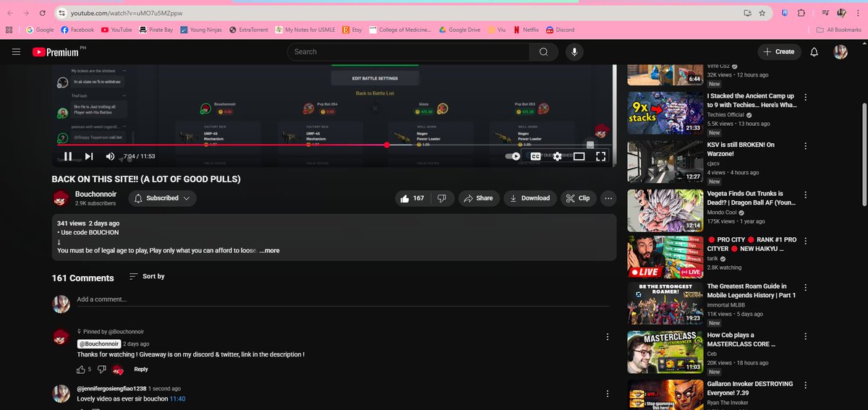
Task: Jump to 11:40 timestamp in comment
Action: click(177, 399)
